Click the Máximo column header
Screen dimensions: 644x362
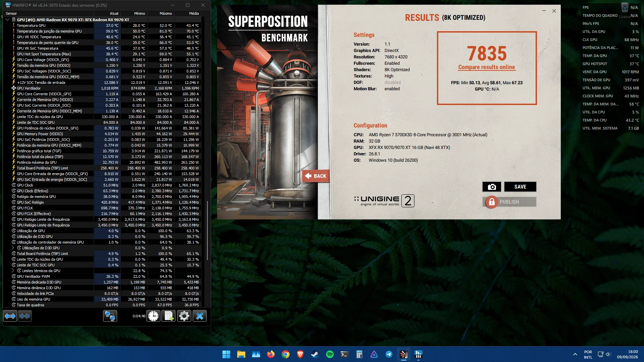(x=161, y=13)
